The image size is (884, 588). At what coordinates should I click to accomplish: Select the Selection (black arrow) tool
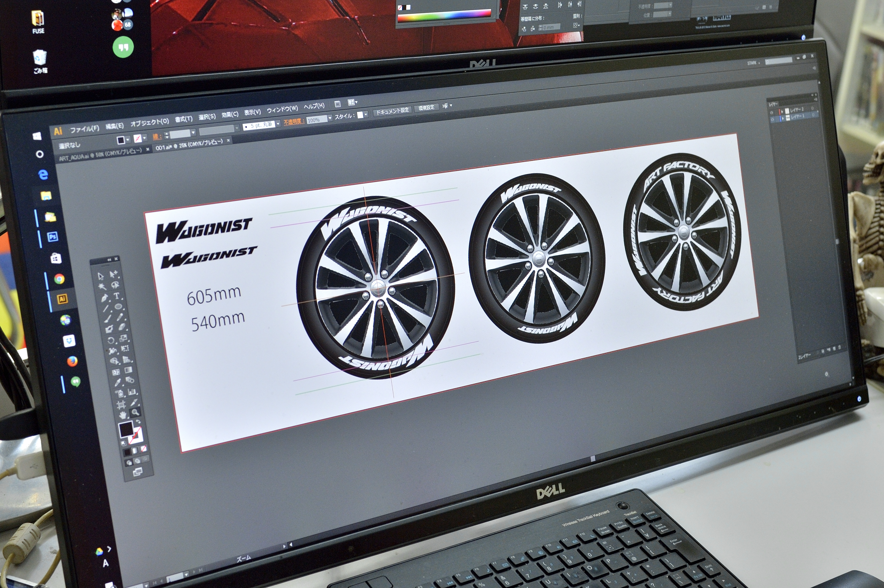(x=101, y=276)
